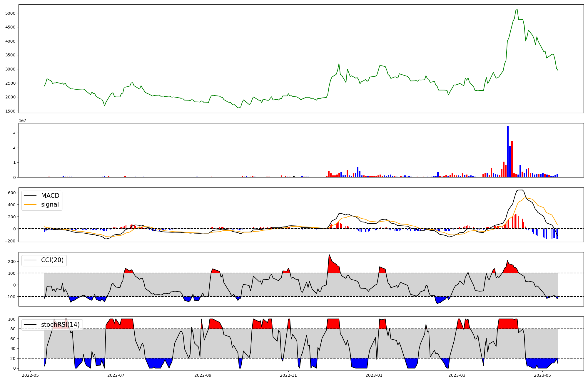Click the orange signal legend line swatch
The image size is (588, 382).
click(x=30, y=205)
